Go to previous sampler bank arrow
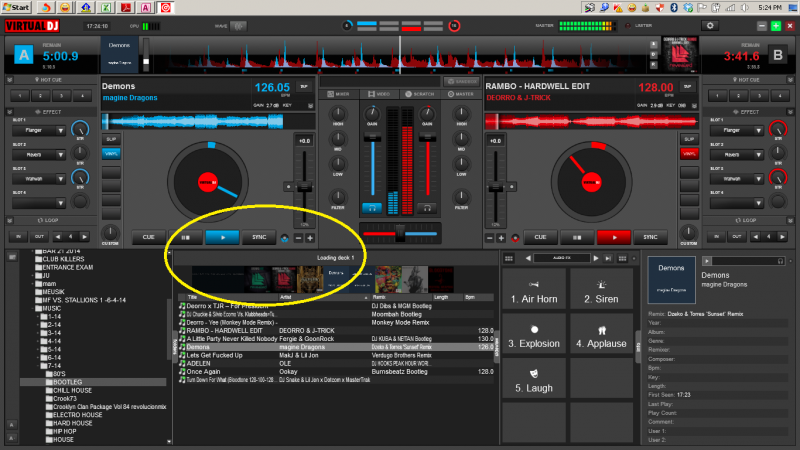The image size is (800, 450). 528,259
